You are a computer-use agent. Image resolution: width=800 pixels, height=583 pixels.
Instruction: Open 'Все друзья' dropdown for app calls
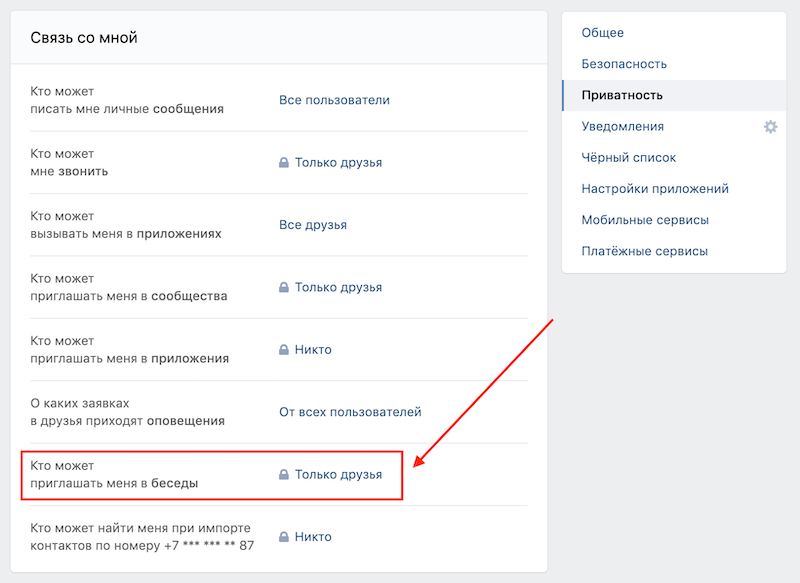tap(313, 225)
